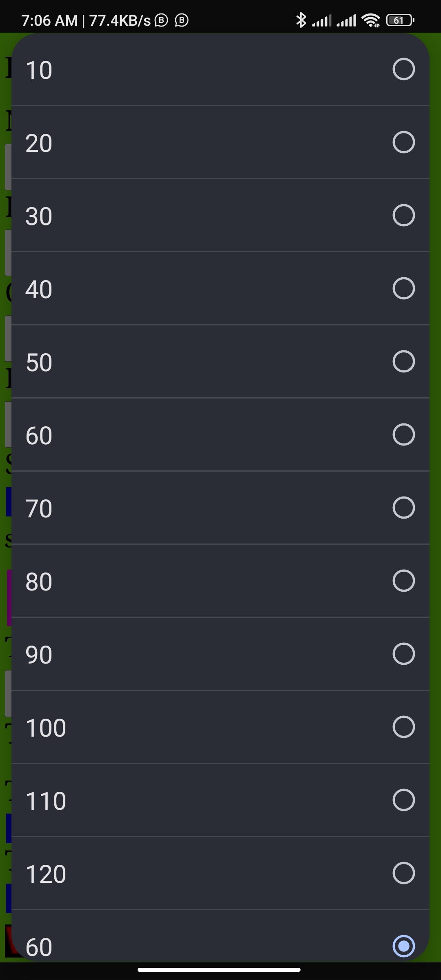The height and width of the screenshot is (980, 441).
Task: Select radio button for 70
Action: point(403,508)
